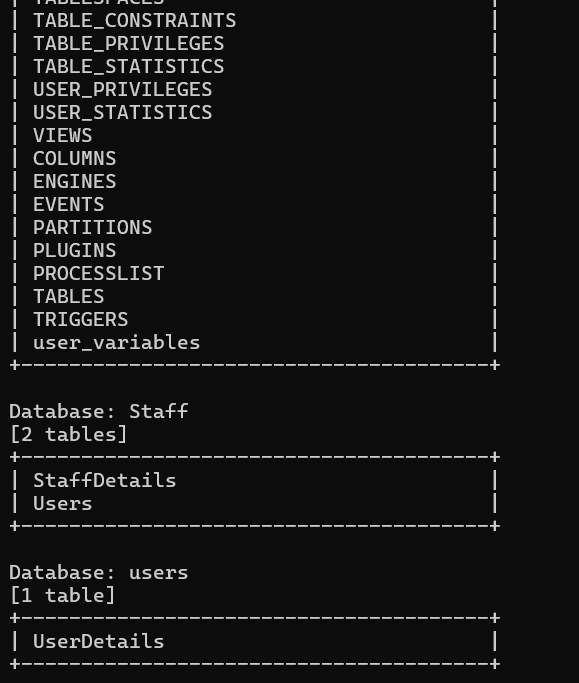Select ENGINES in the output
The width and height of the screenshot is (579, 683).
tap(74, 182)
